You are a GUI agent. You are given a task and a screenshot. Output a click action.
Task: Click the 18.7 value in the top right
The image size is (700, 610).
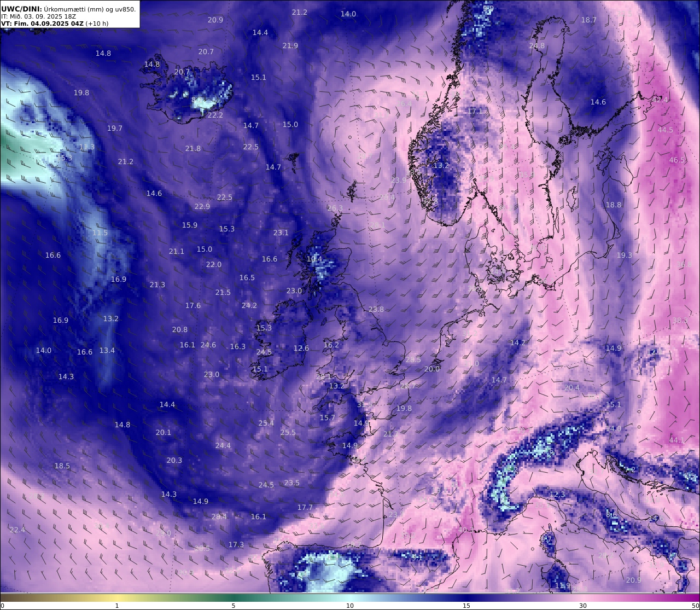click(589, 20)
